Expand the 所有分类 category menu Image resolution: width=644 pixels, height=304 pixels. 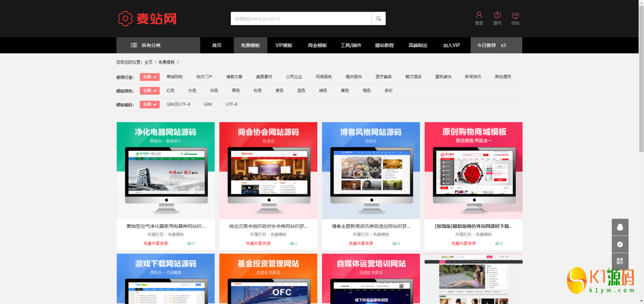click(x=158, y=45)
